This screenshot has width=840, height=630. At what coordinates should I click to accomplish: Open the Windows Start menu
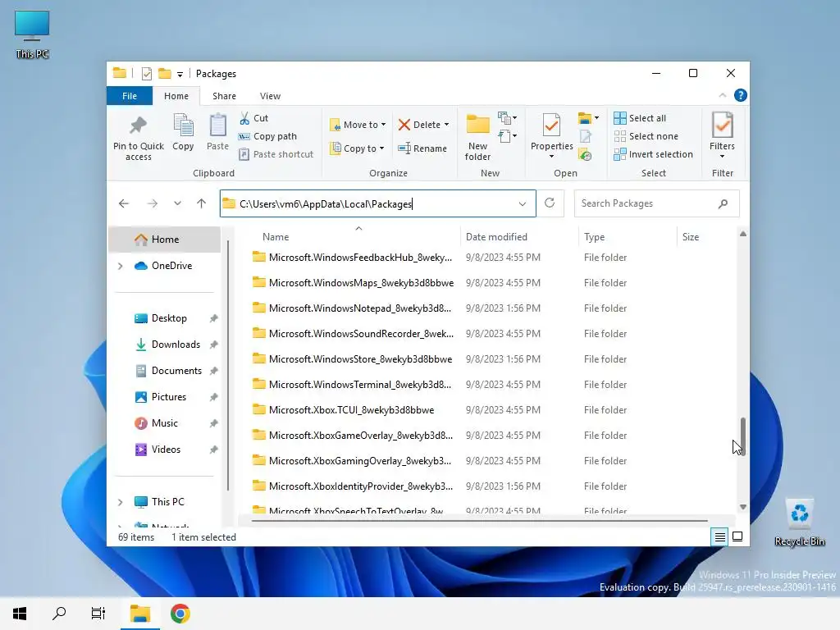[20, 614]
